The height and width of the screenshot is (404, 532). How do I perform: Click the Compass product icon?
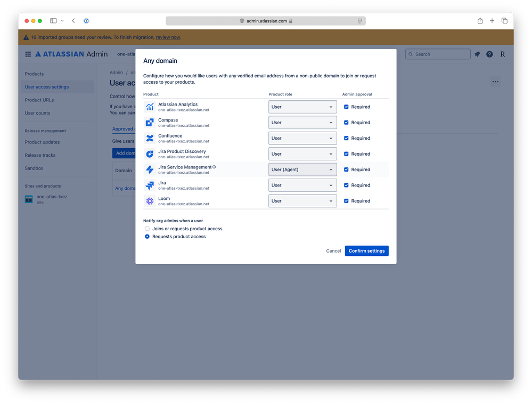coord(150,123)
